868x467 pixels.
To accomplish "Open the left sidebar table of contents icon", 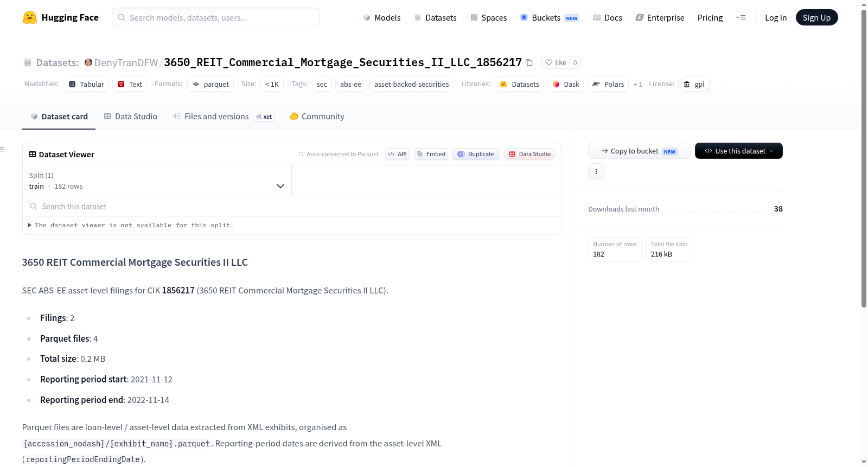I will (3, 149).
